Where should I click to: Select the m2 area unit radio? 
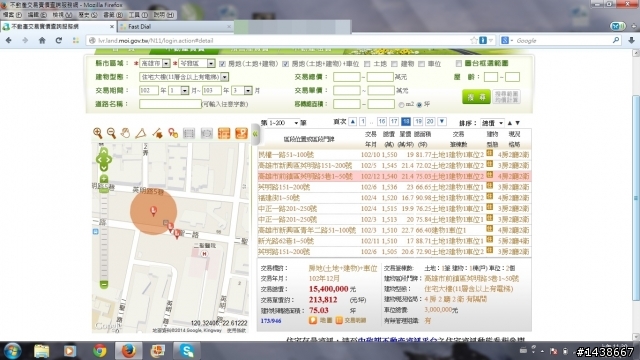click(401, 105)
